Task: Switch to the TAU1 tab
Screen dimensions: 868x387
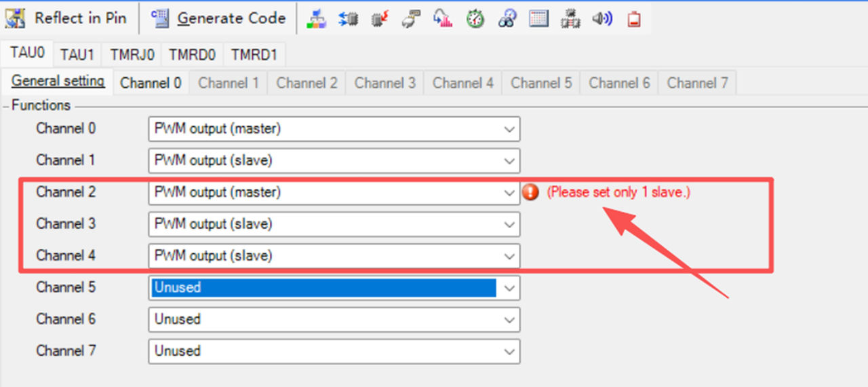Action: tap(76, 54)
